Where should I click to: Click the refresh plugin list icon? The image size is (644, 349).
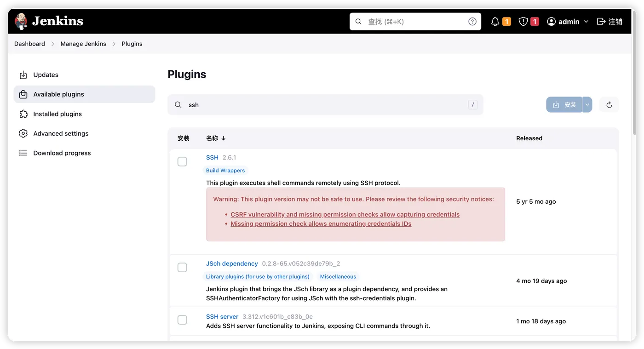click(x=609, y=105)
